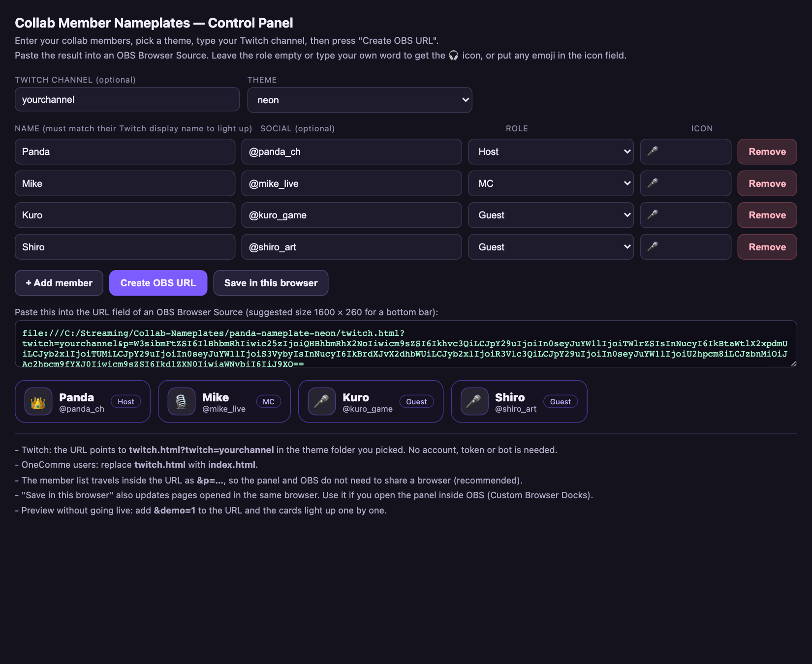Open the Theme dropdown showing neon
Image resolution: width=812 pixels, height=664 pixels.
point(360,100)
